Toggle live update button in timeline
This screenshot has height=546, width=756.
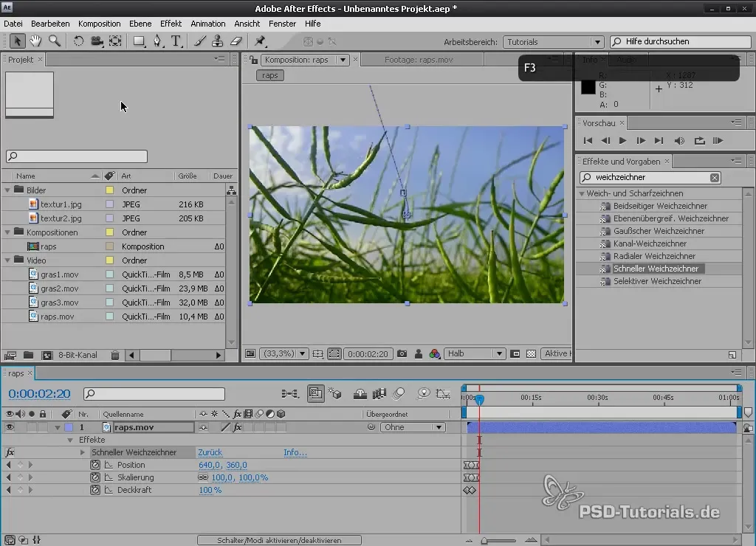315,394
